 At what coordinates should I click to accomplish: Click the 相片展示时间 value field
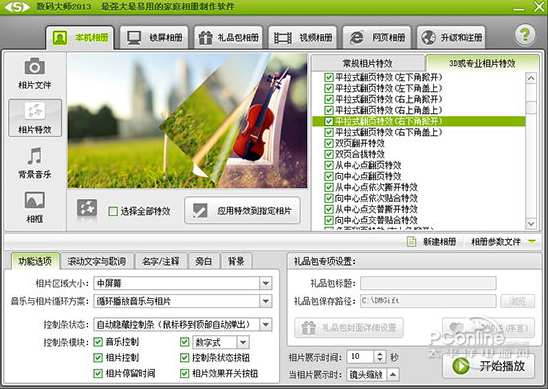(x=360, y=357)
